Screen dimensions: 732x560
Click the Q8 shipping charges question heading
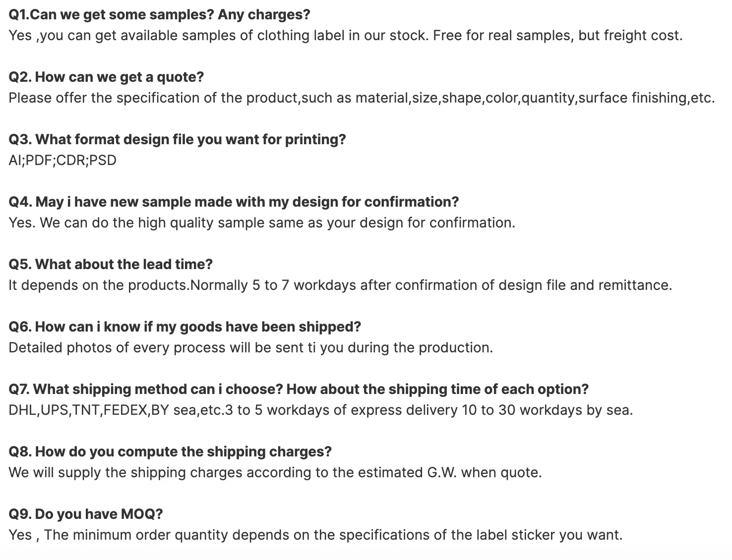(170, 451)
